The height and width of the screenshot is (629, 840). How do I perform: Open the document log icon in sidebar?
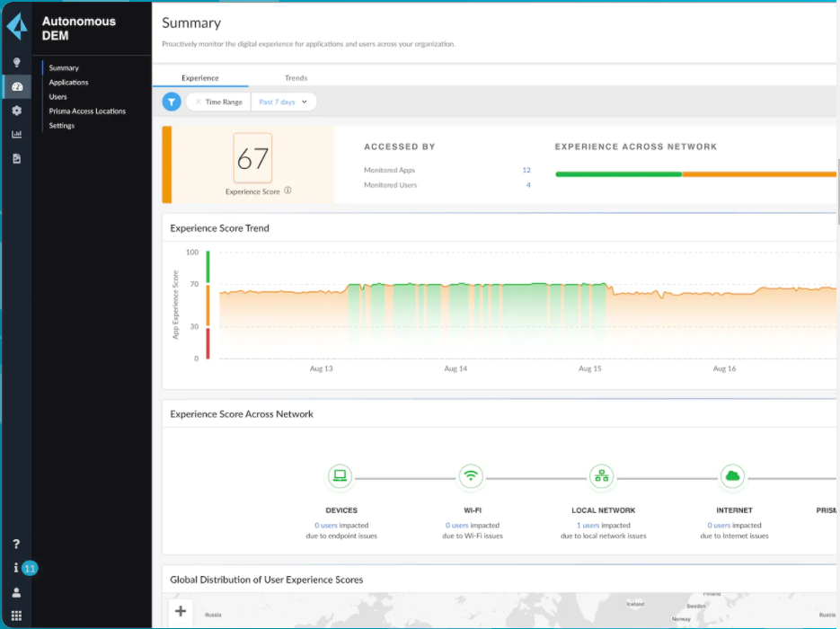(16, 158)
